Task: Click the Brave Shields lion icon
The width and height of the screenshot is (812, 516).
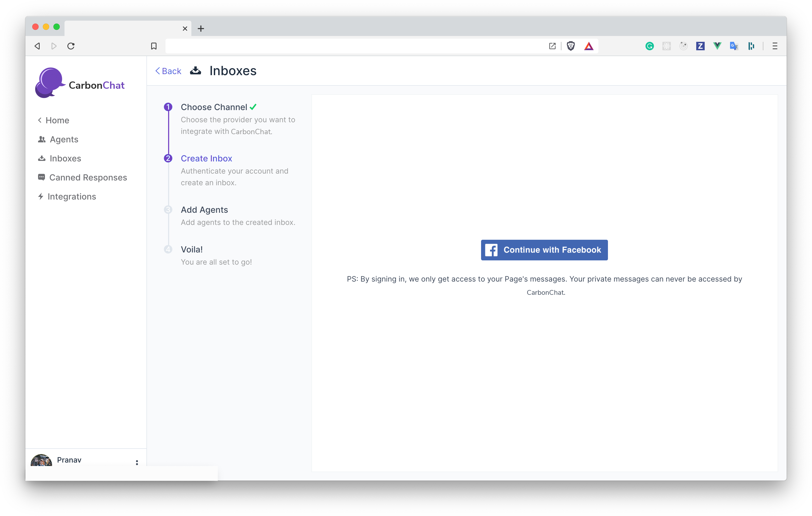Action: [x=571, y=46]
